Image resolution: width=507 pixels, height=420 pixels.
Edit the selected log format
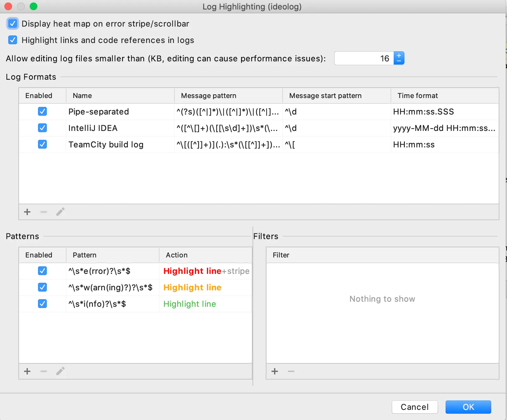(x=60, y=212)
